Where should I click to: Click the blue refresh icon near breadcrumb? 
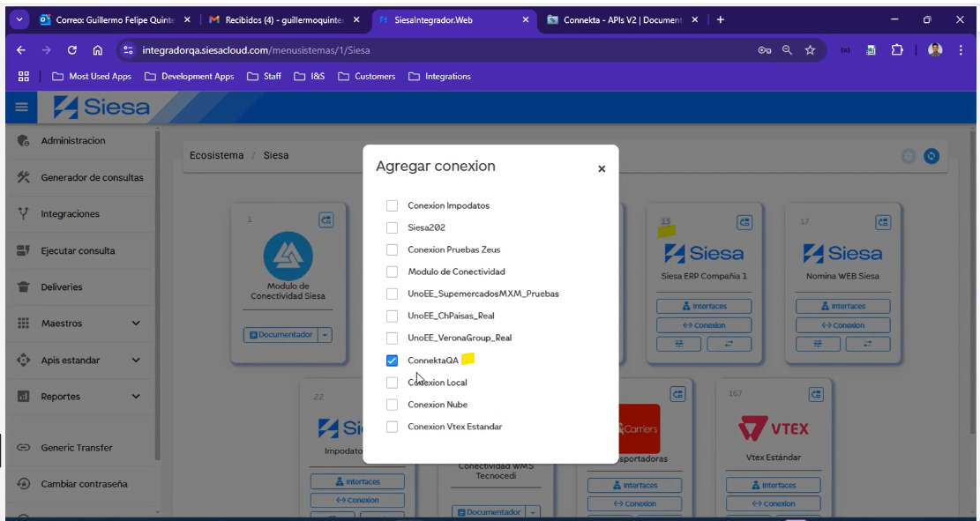click(931, 157)
